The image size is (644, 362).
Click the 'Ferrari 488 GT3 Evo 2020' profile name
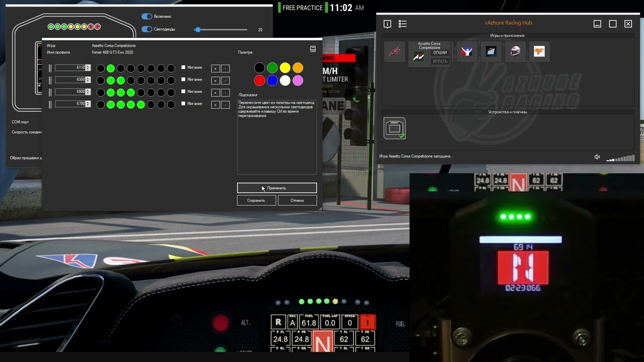112,52
